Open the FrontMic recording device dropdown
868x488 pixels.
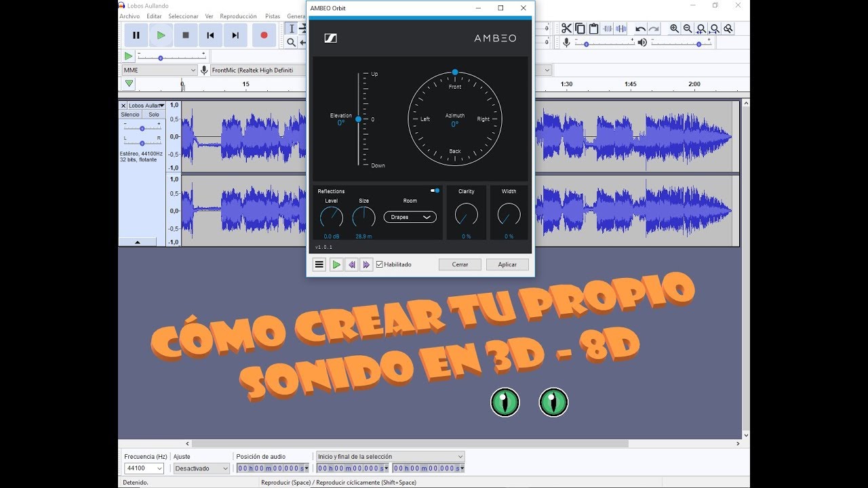(x=258, y=70)
